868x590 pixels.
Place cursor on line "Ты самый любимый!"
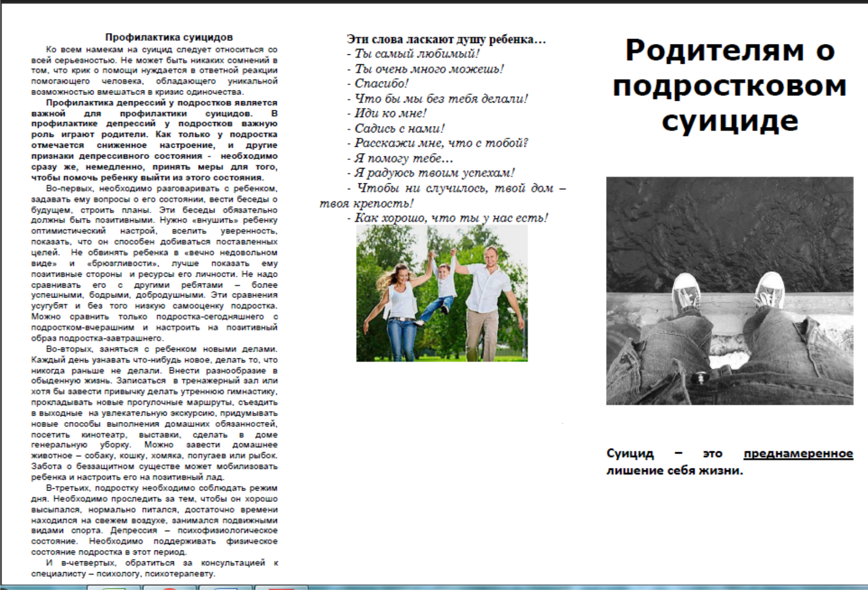coord(413,54)
